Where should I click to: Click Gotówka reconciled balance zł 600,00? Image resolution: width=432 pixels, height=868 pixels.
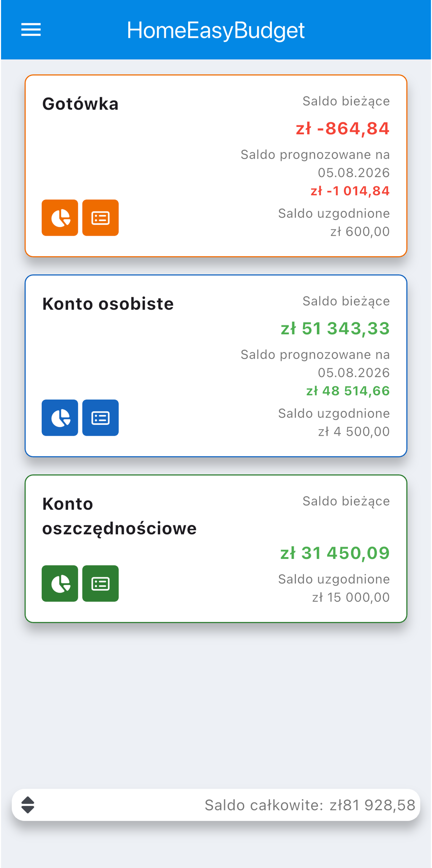click(360, 232)
